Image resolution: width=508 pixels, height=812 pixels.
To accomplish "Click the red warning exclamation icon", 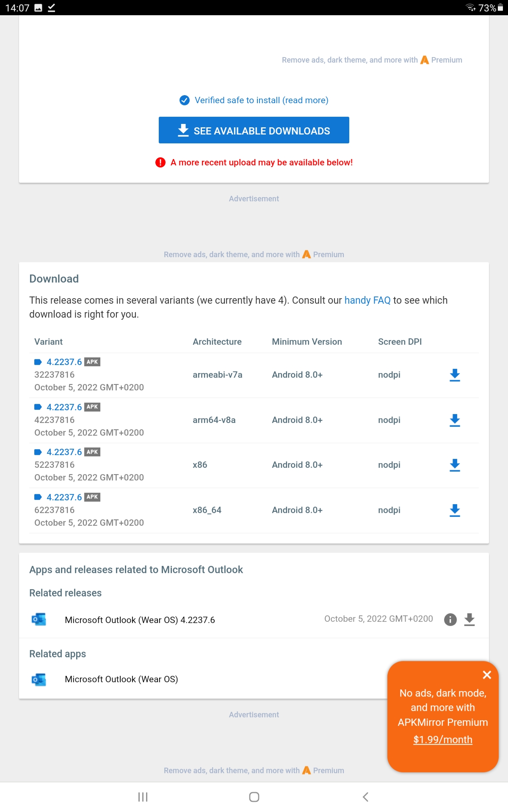I will [160, 162].
